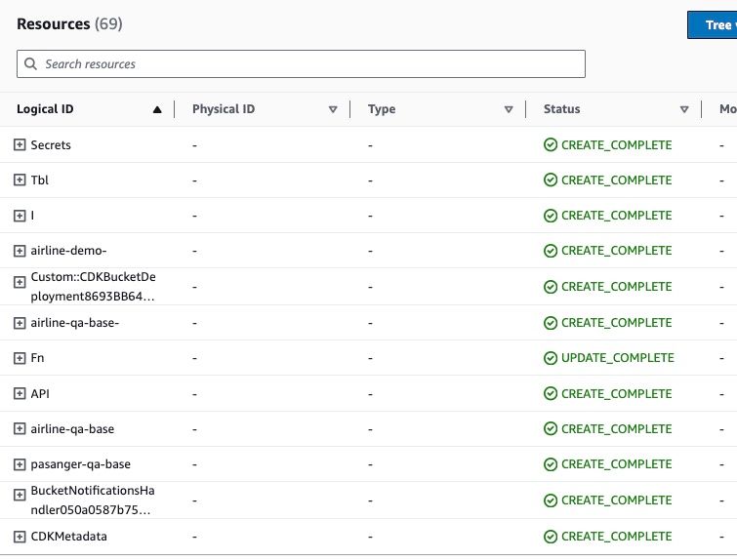The height and width of the screenshot is (560, 737).
Task: Expand the CDKMetadata resource row
Action: pos(20,537)
